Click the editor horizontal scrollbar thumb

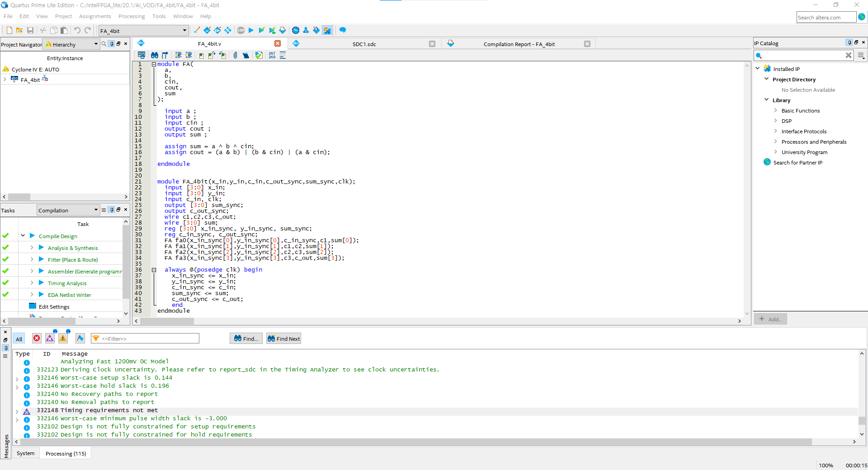point(167,321)
